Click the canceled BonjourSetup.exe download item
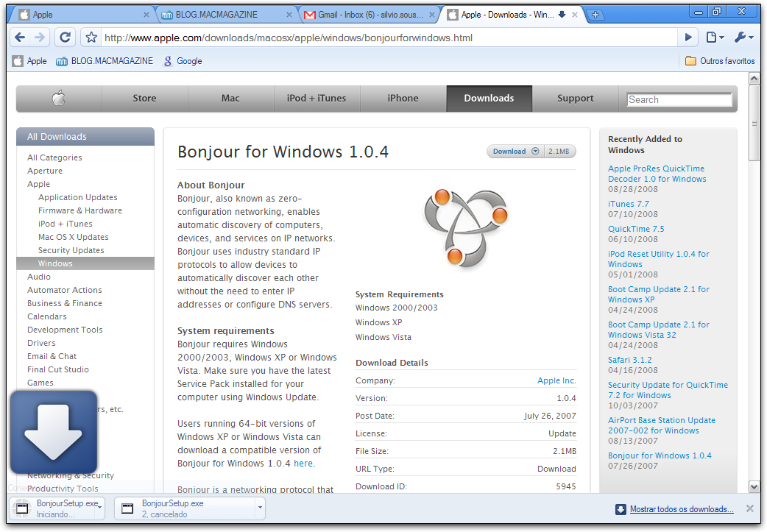This screenshot has height=532, width=767. pyautogui.click(x=185, y=508)
